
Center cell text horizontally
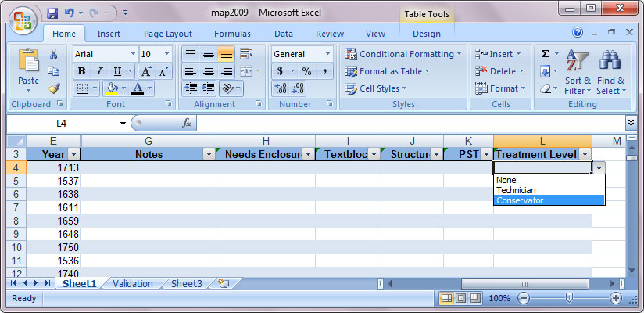click(209, 71)
